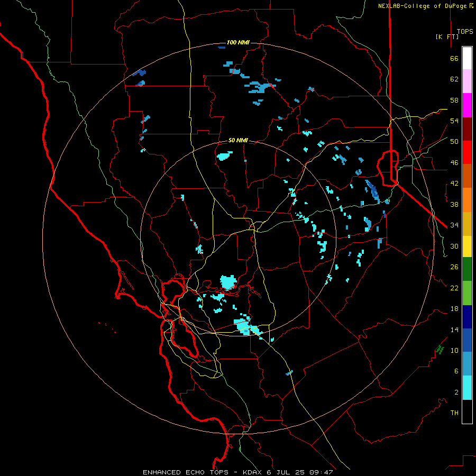
Task: Pick the light green legend swatch
Action: pos(467,293)
